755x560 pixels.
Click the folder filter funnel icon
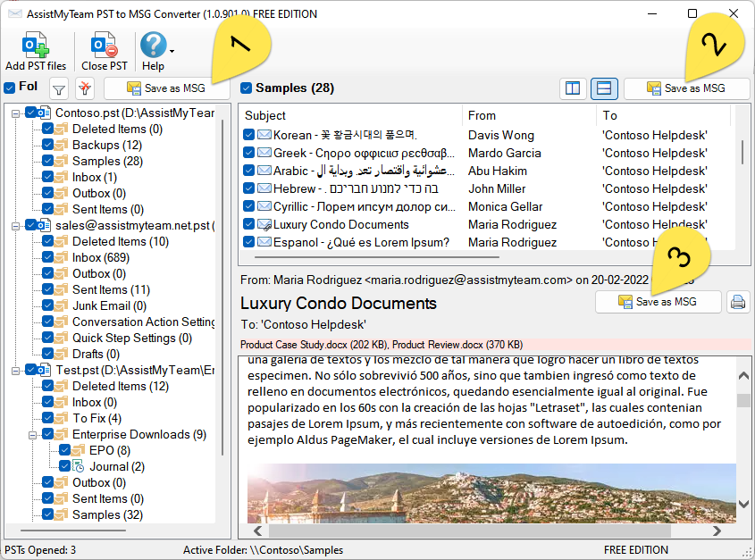[59, 89]
